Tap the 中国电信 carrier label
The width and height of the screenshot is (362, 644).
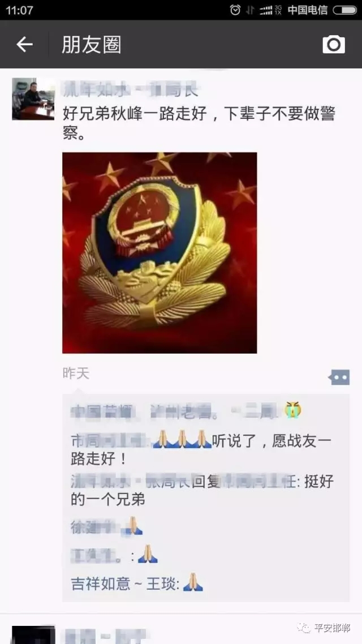[307, 10]
